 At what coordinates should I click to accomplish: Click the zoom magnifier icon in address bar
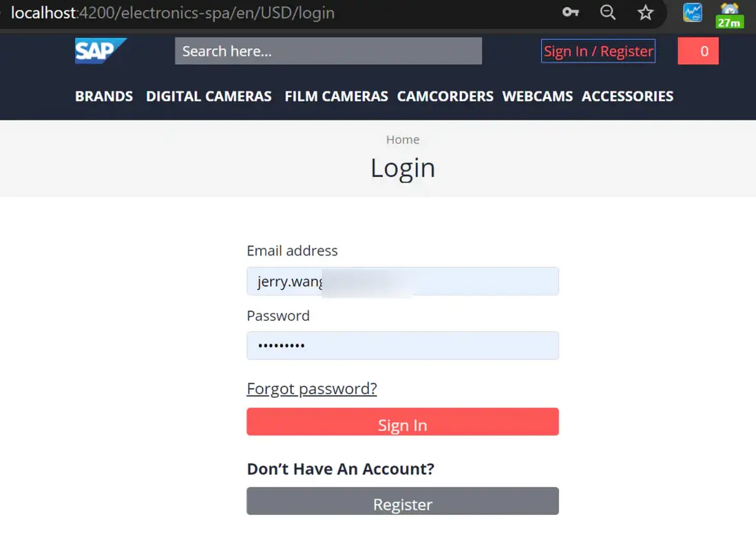coord(607,12)
